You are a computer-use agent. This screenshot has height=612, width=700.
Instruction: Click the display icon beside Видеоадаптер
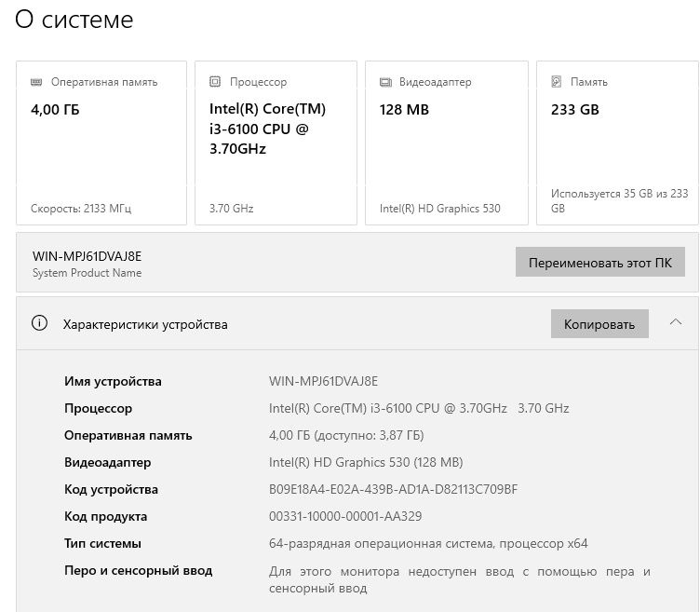(x=384, y=82)
